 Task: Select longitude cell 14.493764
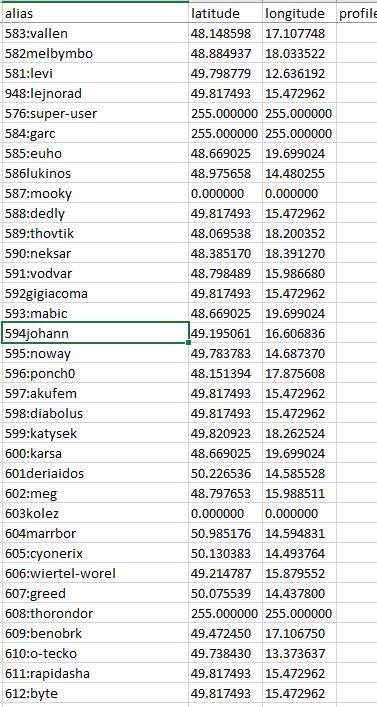pyautogui.click(x=299, y=553)
